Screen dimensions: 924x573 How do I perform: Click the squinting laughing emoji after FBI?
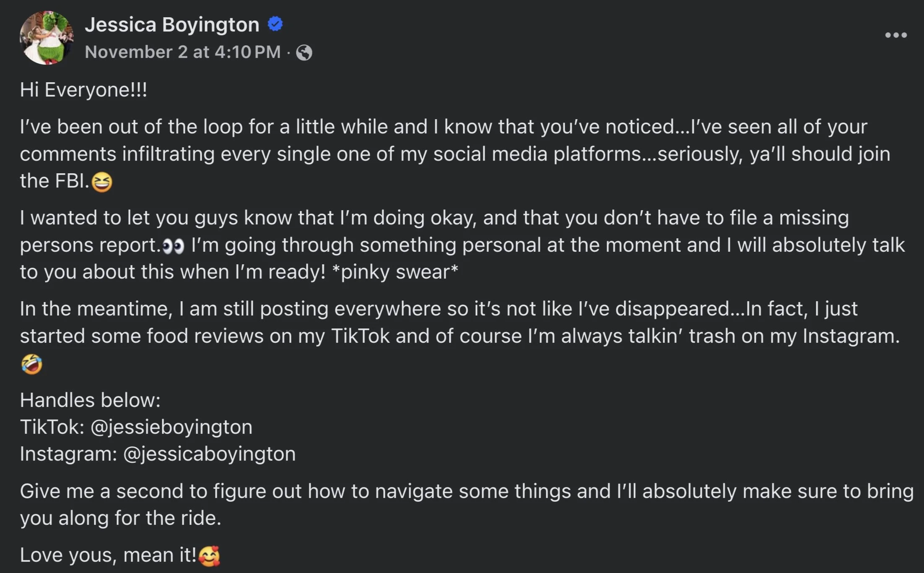(102, 182)
